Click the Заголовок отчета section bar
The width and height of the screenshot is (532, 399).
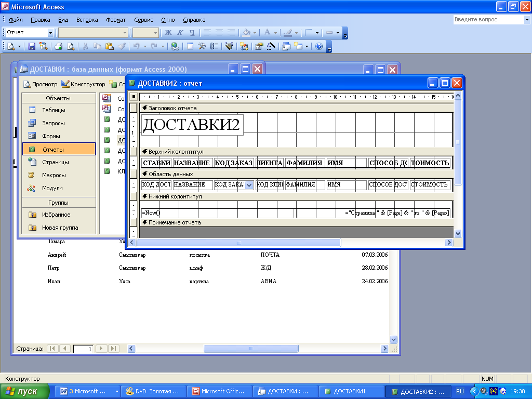coord(297,108)
